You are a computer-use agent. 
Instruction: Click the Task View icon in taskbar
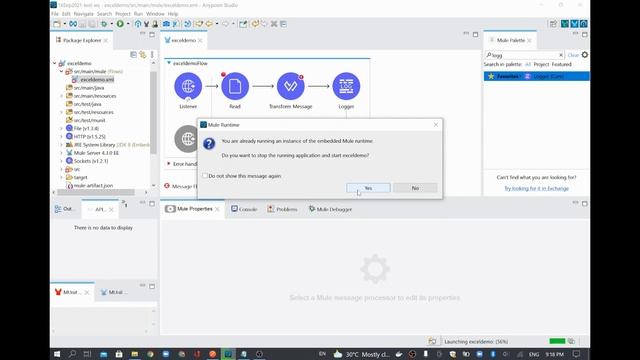tap(87, 354)
